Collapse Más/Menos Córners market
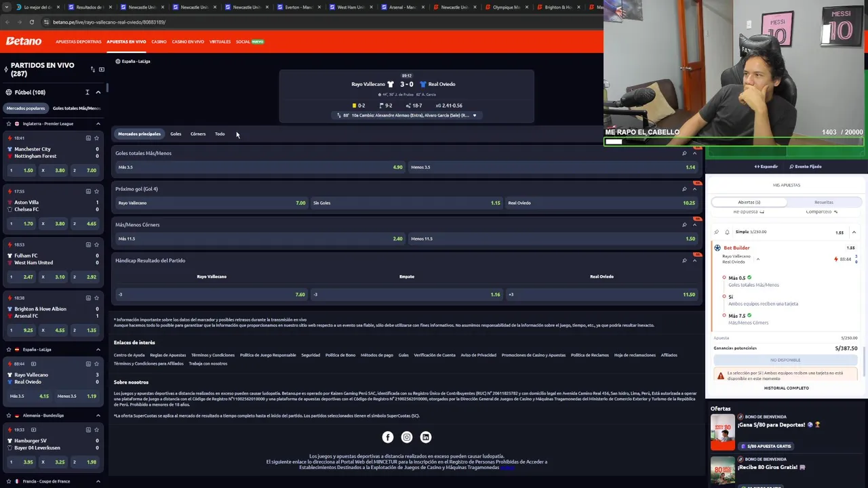The height and width of the screenshot is (488, 868). [x=694, y=225]
